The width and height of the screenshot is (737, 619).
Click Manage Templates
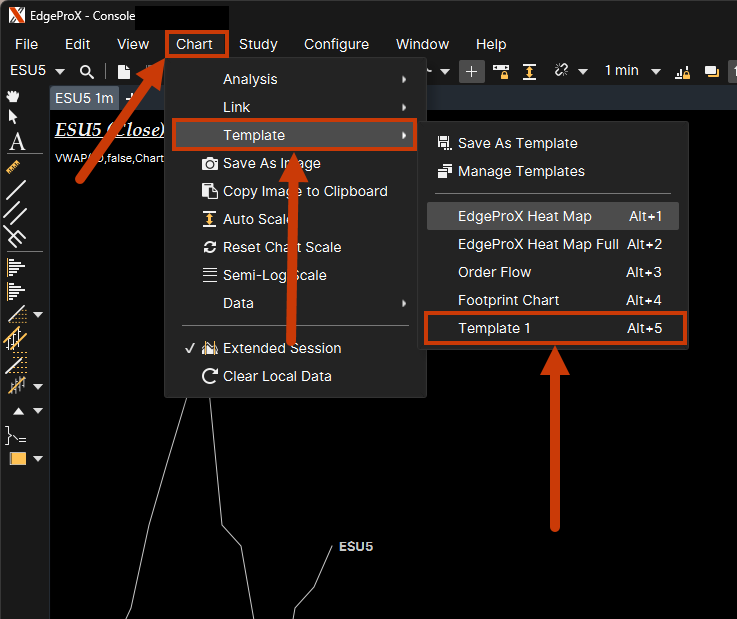[x=521, y=171]
